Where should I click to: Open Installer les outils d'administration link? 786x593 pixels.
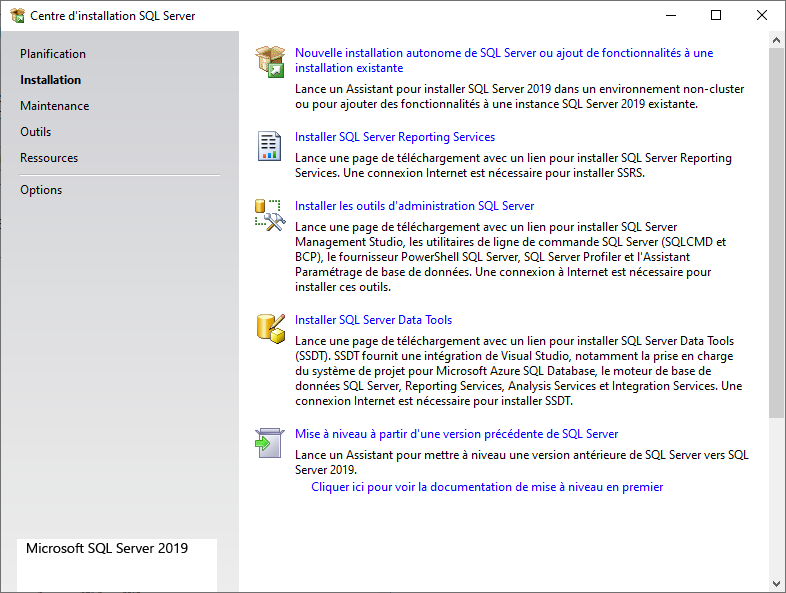pyautogui.click(x=414, y=206)
